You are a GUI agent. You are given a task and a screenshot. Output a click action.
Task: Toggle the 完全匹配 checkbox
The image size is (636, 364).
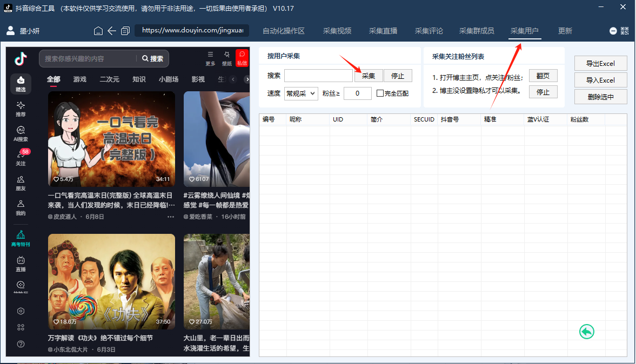click(x=380, y=93)
